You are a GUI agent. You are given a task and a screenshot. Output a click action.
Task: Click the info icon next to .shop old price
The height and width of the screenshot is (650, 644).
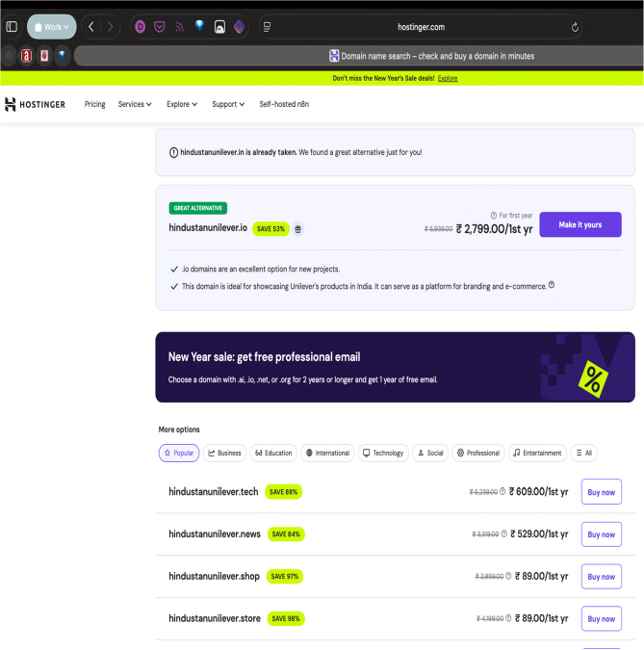[x=508, y=576]
